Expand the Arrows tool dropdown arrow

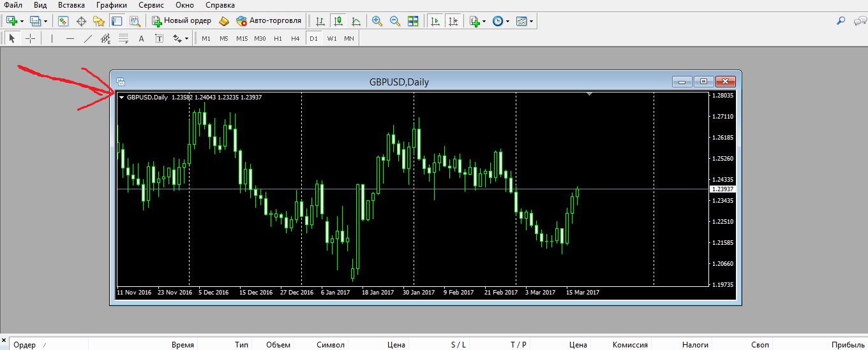point(187,39)
